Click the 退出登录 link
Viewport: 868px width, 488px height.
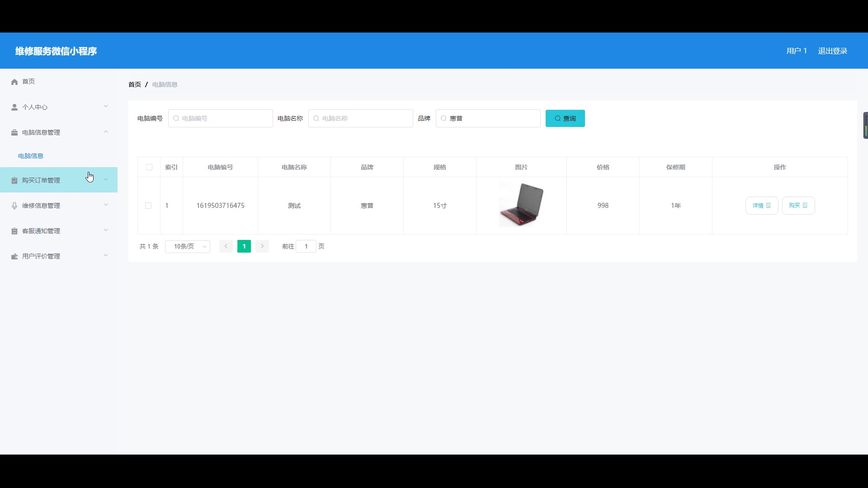click(832, 51)
